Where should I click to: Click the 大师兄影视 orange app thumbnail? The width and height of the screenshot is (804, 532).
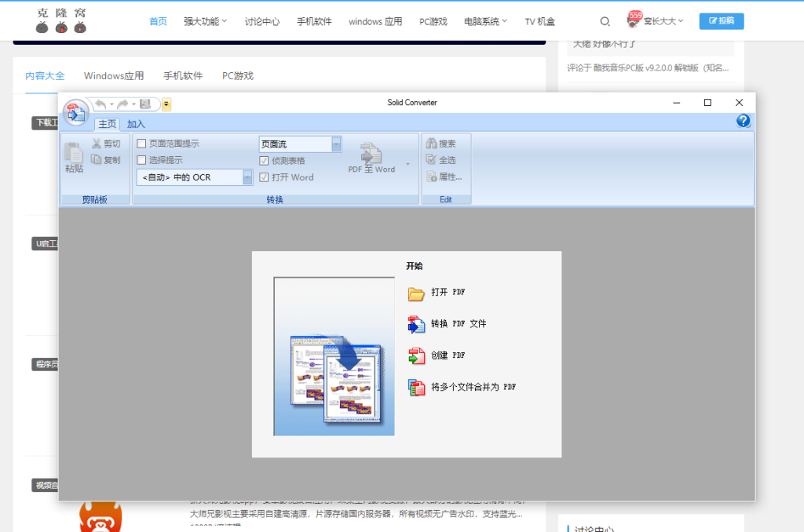click(100, 516)
